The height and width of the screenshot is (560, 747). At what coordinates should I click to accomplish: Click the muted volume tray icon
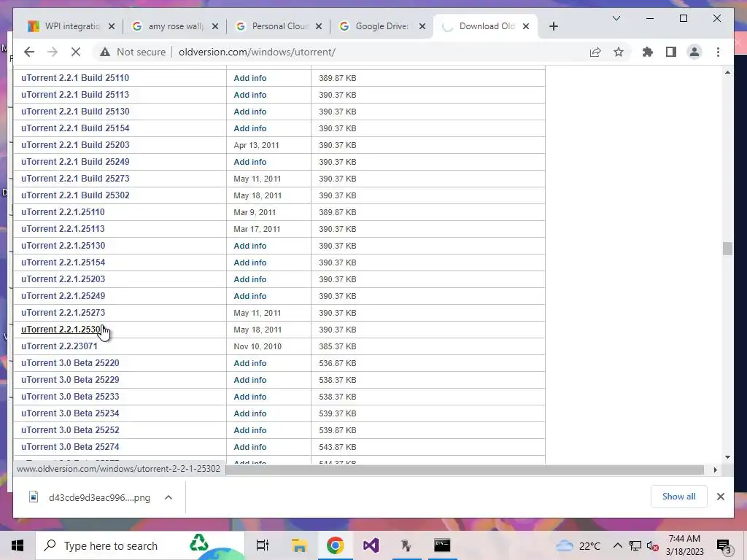[653, 545]
